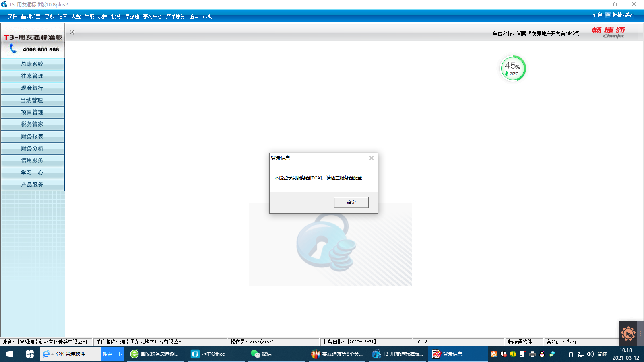Click the USB safely remove tray icon
This screenshot has height=362, width=644.
click(x=571, y=354)
